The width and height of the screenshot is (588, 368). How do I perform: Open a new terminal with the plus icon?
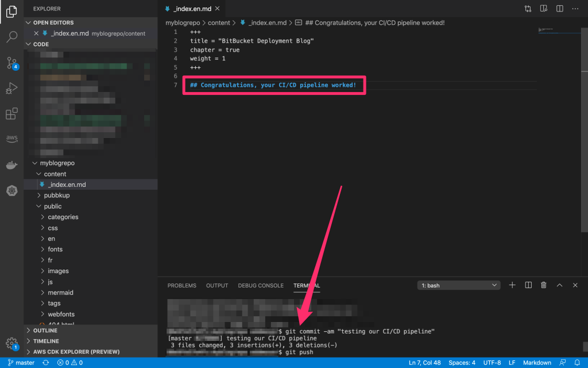tap(512, 285)
